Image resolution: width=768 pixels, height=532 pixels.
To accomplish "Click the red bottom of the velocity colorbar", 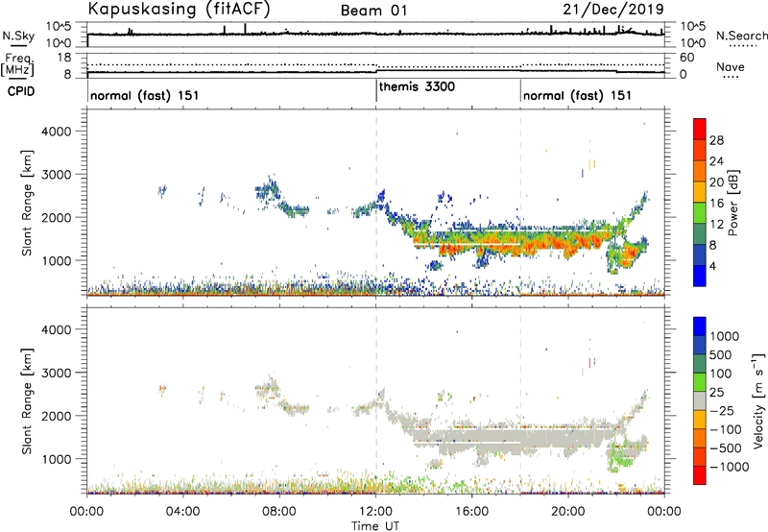I will click(x=700, y=475).
